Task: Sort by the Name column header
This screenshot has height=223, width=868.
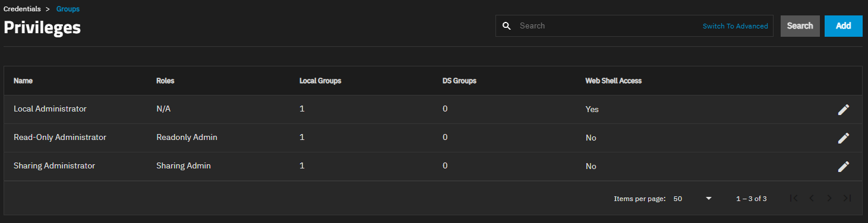Action: (x=23, y=81)
